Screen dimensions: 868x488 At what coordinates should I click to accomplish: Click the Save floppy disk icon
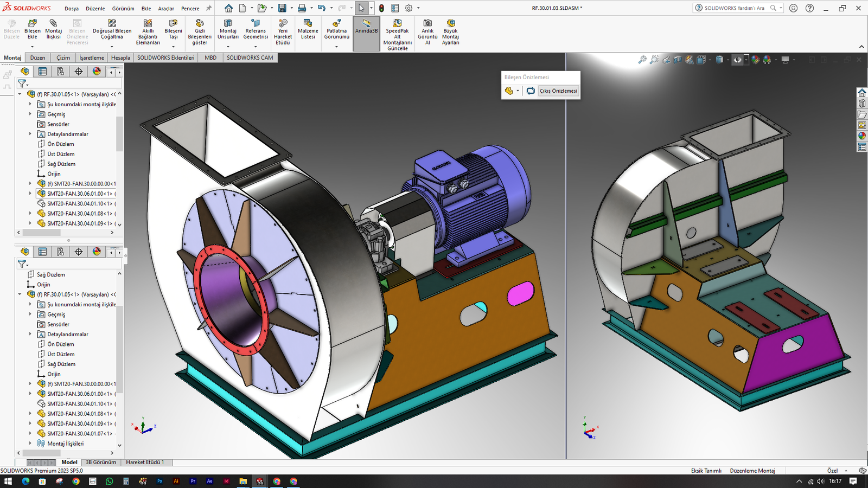[x=282, y=8]
